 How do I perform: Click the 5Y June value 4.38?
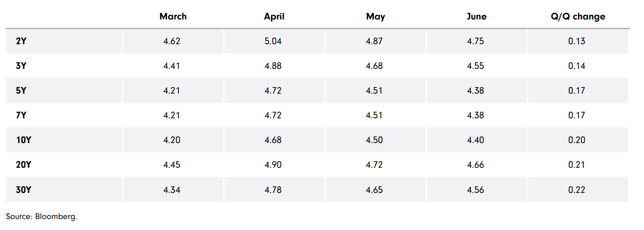pos(476,91)
